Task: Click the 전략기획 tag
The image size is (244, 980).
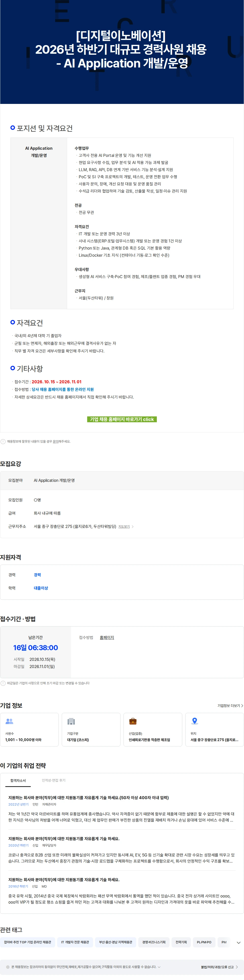Action: 181,942
